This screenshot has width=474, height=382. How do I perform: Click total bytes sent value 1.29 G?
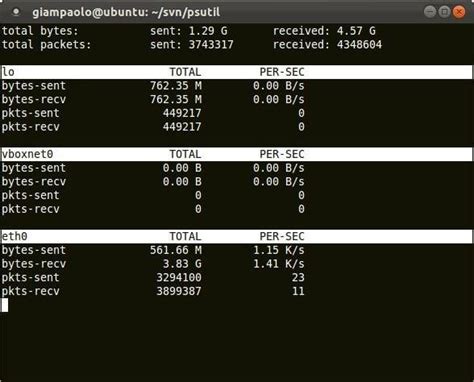[x=208, y=31]
